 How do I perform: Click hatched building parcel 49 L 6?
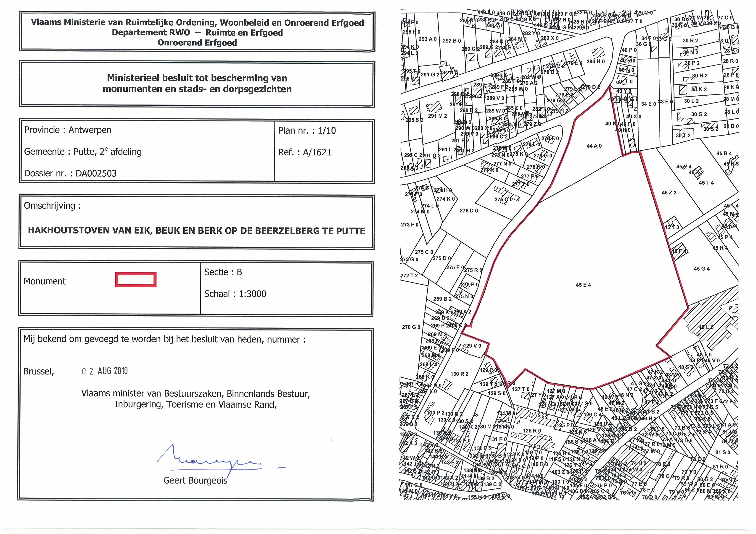(x=706, y=327)
